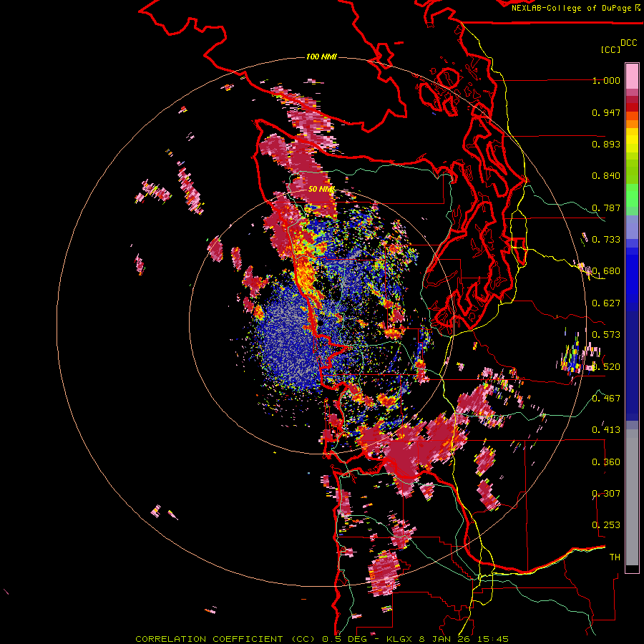
Task: Click the 0.947 legend value
Action: (x=606, y=112)
